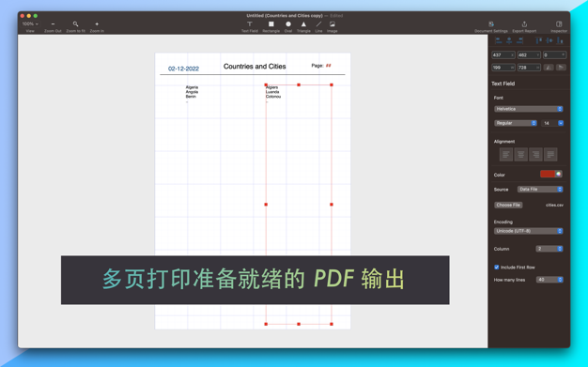Set text alignment to center

[x=521, y=155]
